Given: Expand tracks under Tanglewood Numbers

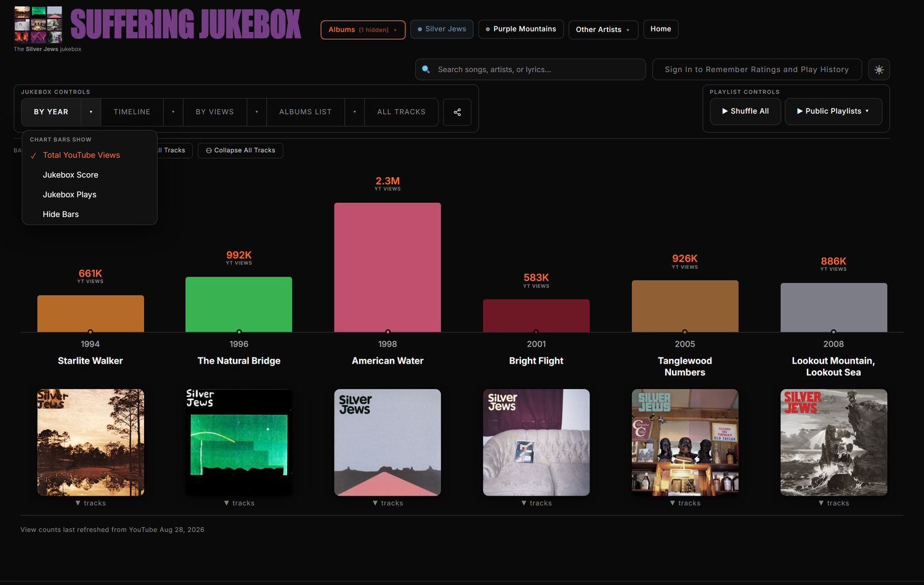Looking at the screenshot, I should coord(685,504).
